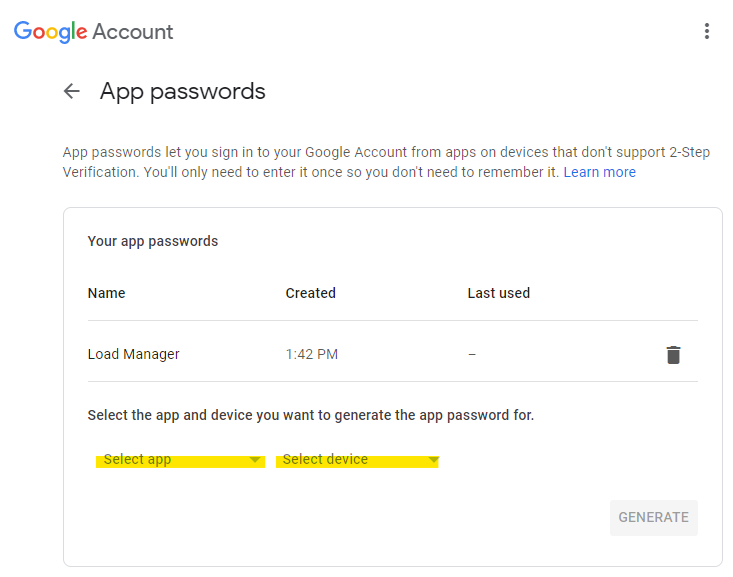Image resolution: width=733 pixels, height=577 pixels.
Task: Click the Google Account logo
Action: point(93,32)
